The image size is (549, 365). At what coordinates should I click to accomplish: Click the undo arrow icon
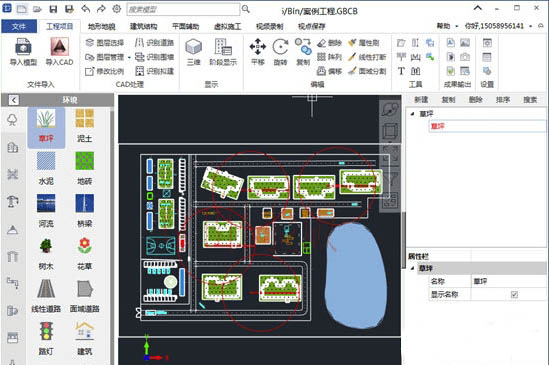click(x=86, y=9)
